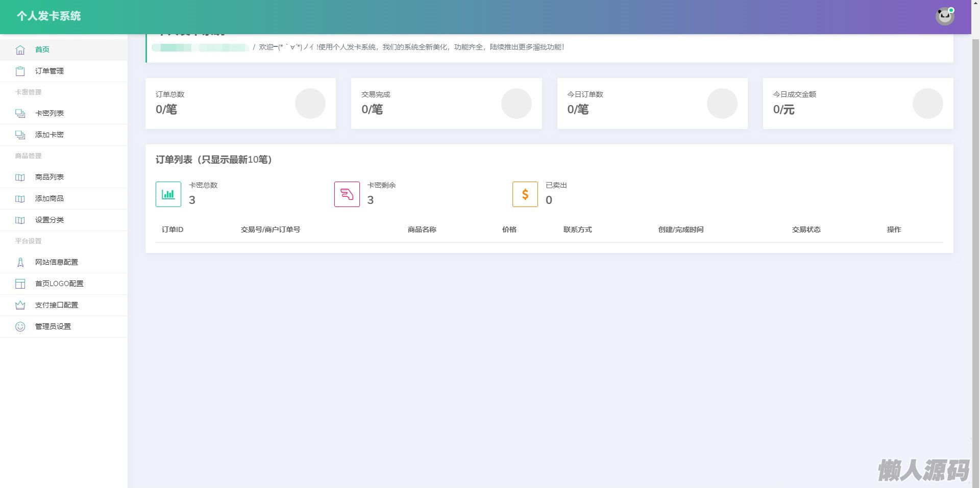The width and height of the screenshot is (980, 488).
Task: Click the 卡密列表 sidebar icon
Action: (x=20, y=113)
